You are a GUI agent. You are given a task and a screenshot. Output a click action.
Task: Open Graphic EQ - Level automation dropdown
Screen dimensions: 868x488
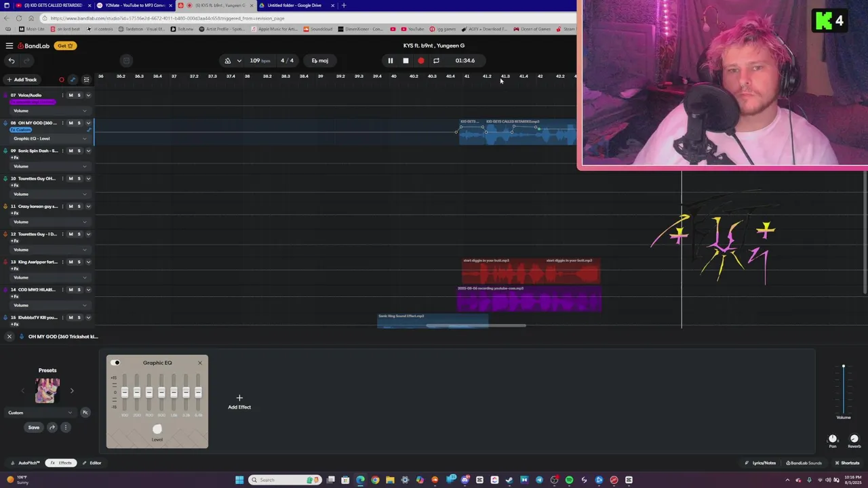(50, 138)
